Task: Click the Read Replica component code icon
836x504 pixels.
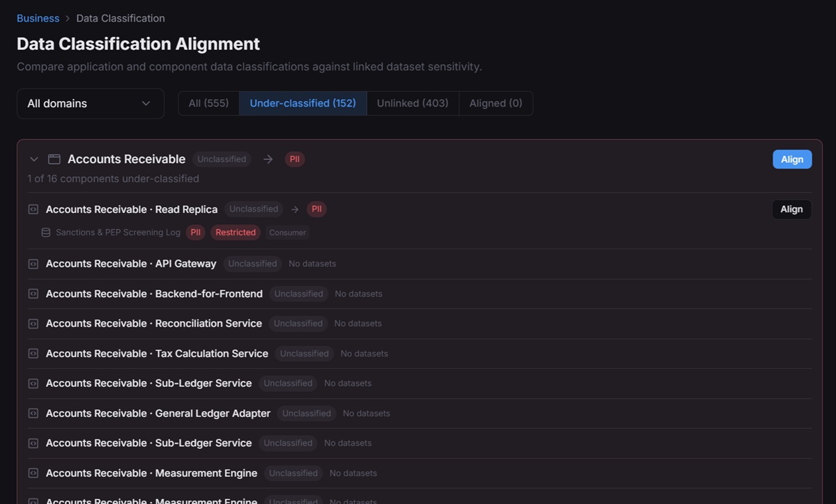Action: (x=33, y=210)
